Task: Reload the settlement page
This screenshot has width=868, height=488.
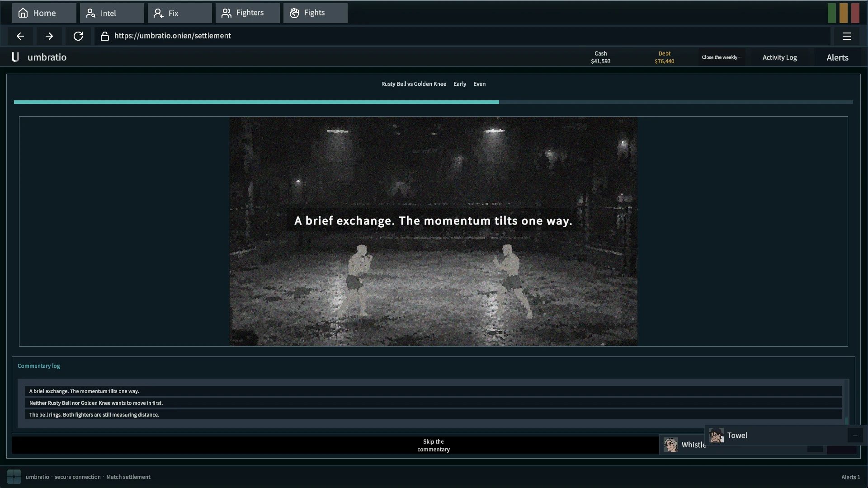Action: pyautogui.click(x=78, y=36)
